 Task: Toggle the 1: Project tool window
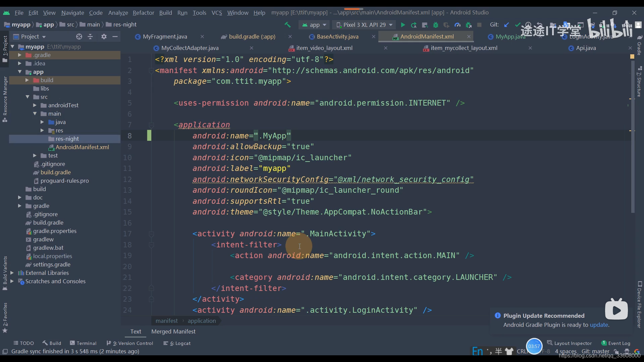(5, 49)
